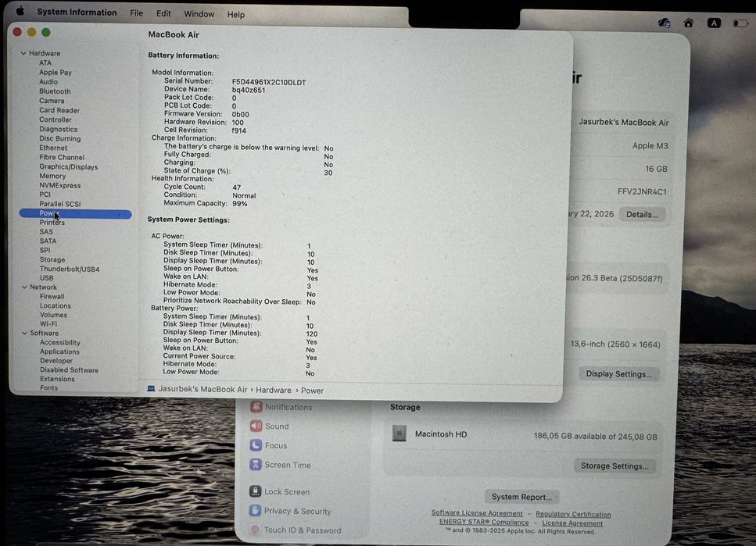This screenshot has height=546, width=756.
Task: Select Printers in sidebar
Action: pyautogui.click(x=52, y=222)
